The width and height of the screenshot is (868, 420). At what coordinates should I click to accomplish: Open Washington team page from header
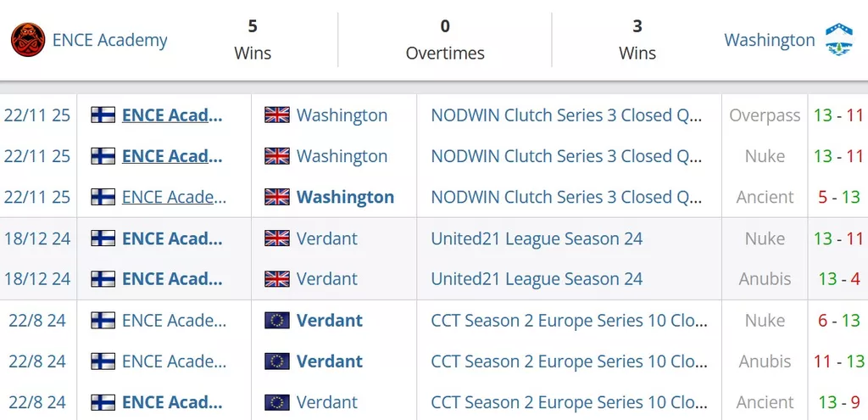point(769,40)
